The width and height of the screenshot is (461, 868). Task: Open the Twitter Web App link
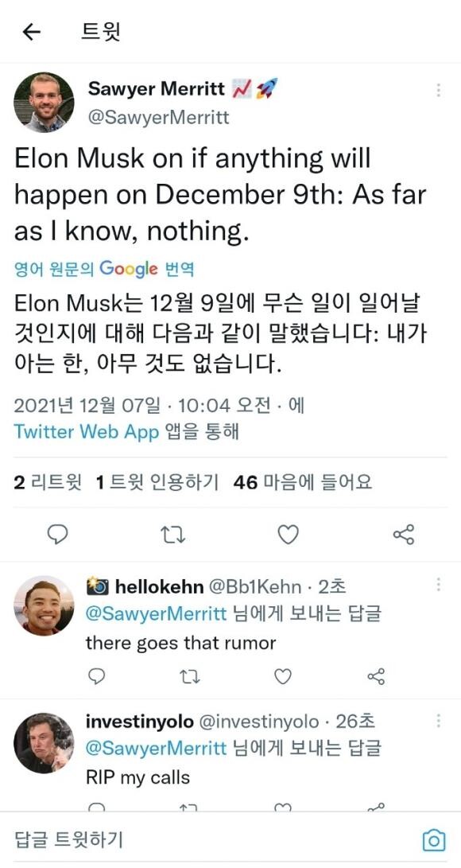pos(86,432)
